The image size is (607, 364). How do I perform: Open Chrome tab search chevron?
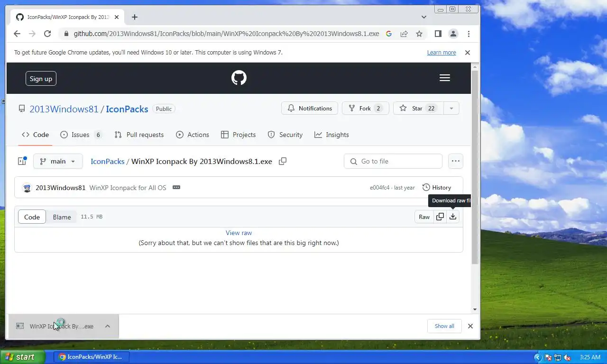click(423, 17)
